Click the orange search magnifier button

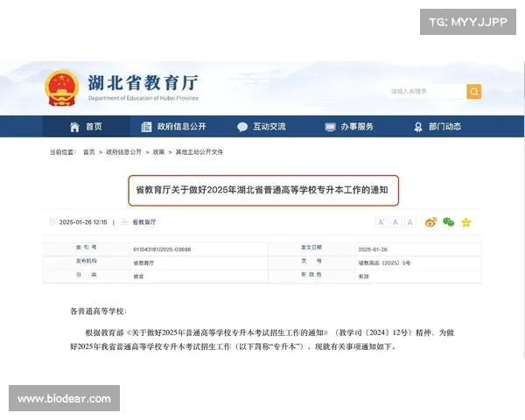[x=473, y=91]
